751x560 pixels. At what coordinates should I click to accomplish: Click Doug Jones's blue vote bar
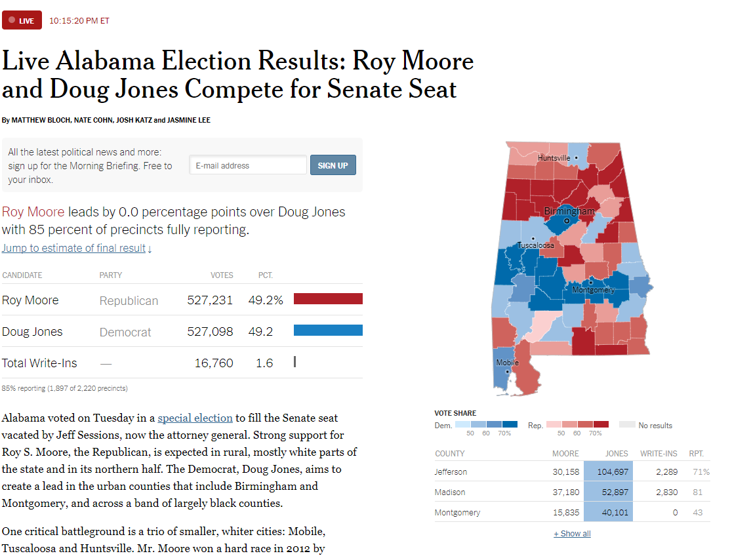[328, 330]
